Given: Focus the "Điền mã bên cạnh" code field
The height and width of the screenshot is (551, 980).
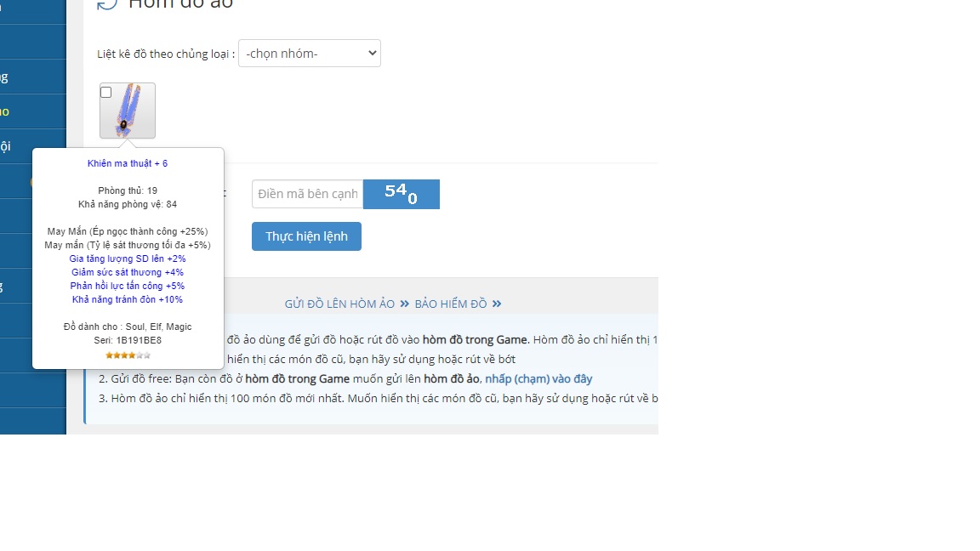Looking at the screenshot, I should pos(307,194).
